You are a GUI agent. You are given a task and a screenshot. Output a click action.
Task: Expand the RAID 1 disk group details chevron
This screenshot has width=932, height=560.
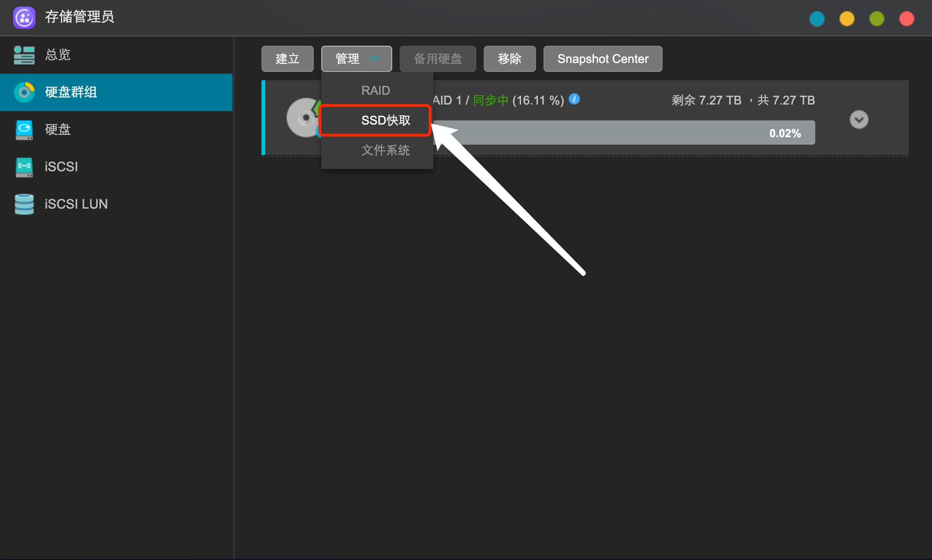click(x=859, y=119)
